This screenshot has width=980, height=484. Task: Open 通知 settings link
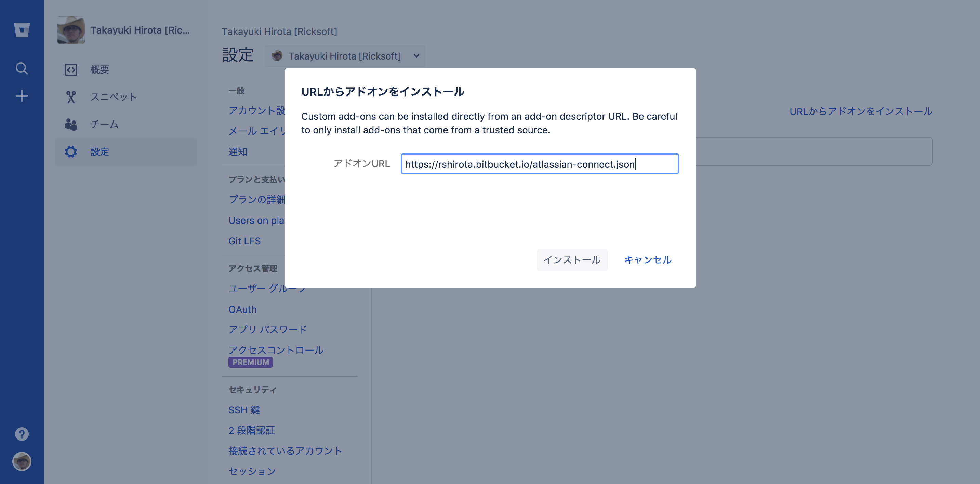coord(238,152)
